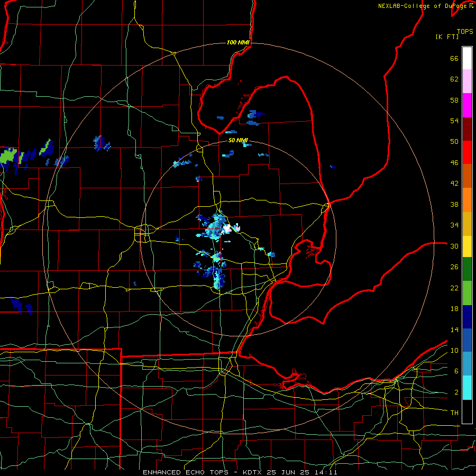The image size is (476, 476).
Task: Click the legend value '30'
Action: (x=454, y=246)
